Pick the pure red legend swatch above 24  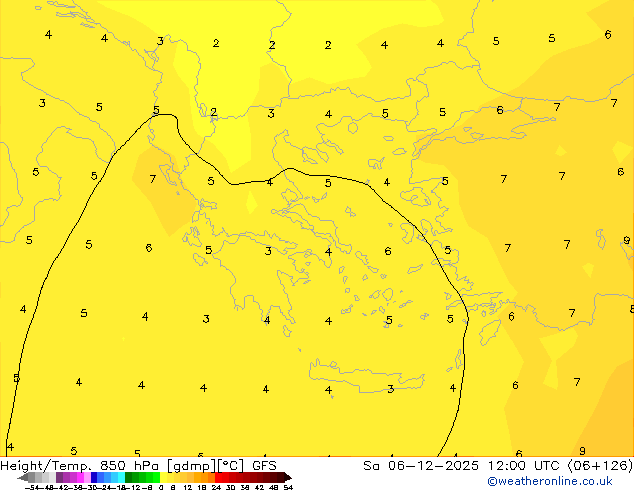pyautogui.click(x=218, y=477)
